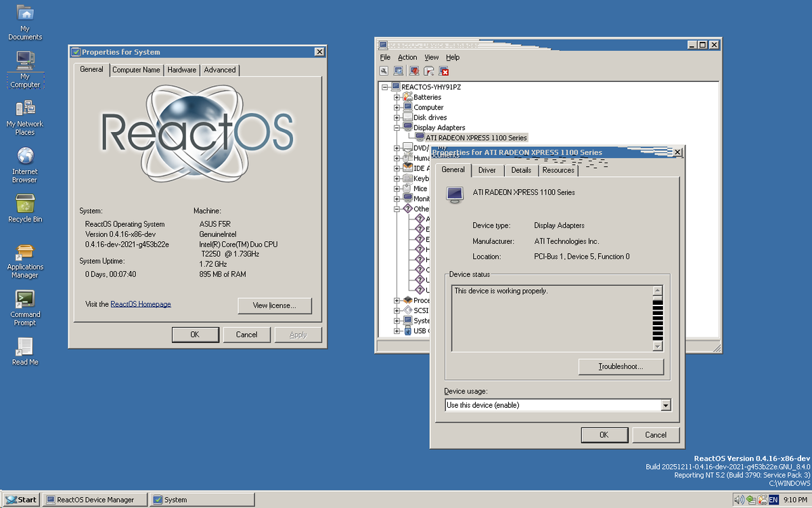
Task: Select the Other devices question mark icon
Action: click(408, 209)
